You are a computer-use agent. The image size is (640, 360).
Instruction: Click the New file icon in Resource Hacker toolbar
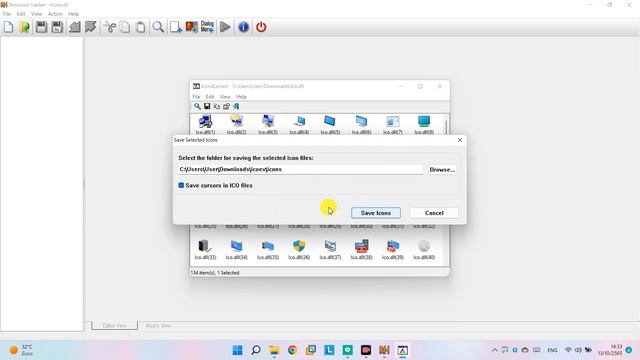(9, 27)
